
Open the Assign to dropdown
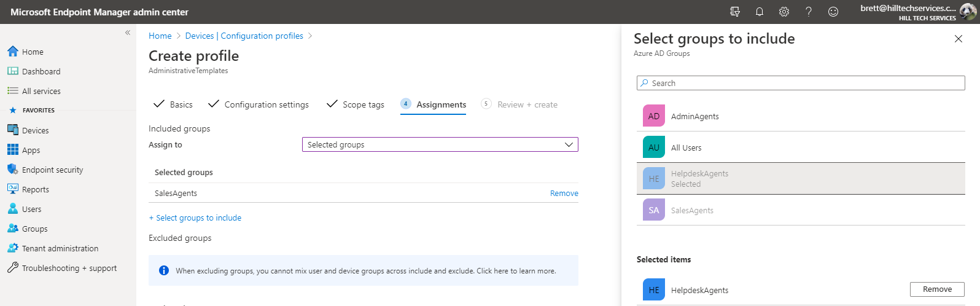(440, 144)
